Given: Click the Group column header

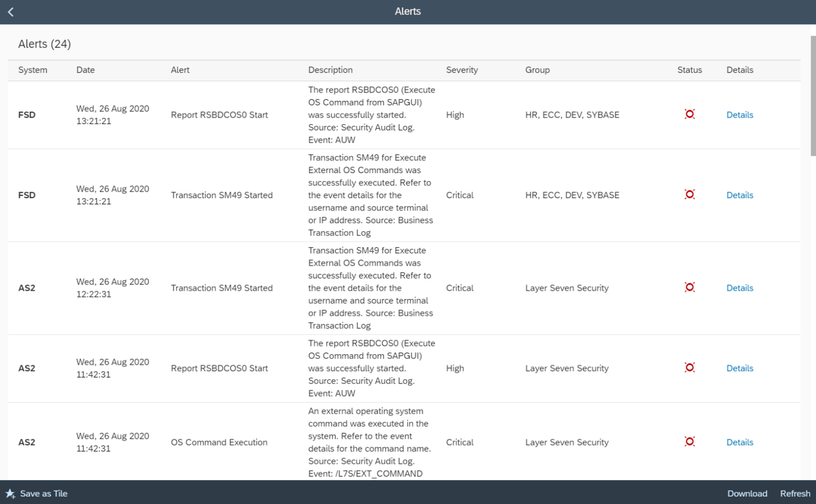Looking at the screenshot, I should click(537, 69).
